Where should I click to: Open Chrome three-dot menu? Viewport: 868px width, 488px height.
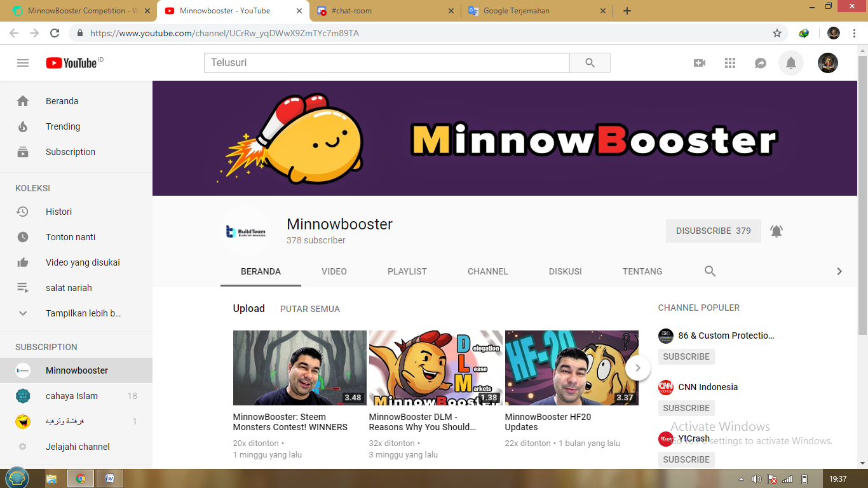(x=854, y=33)
